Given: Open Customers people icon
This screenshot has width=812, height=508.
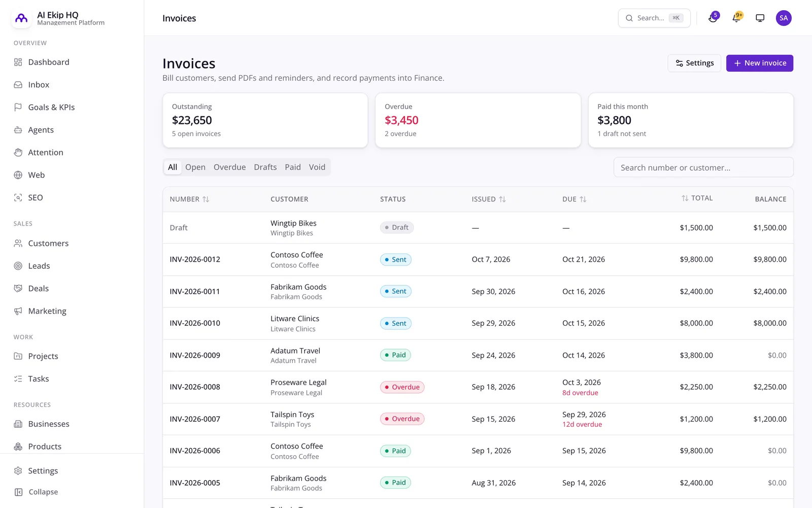Looking at the screenshot, I should (18, 243).
